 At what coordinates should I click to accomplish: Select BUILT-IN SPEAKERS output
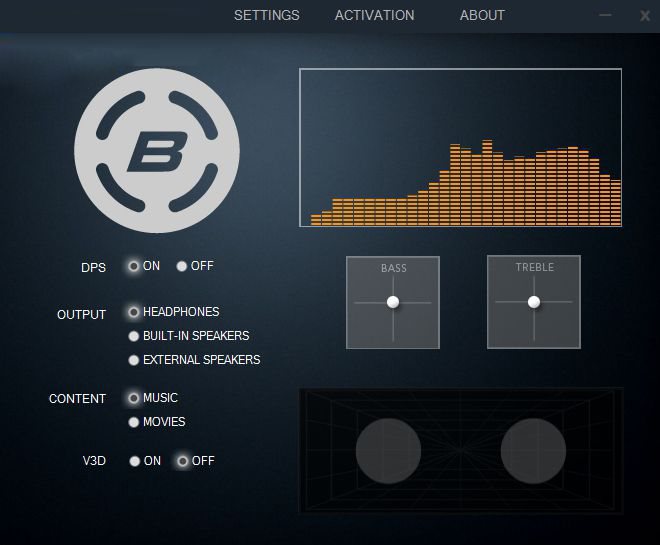click(133, 336)
